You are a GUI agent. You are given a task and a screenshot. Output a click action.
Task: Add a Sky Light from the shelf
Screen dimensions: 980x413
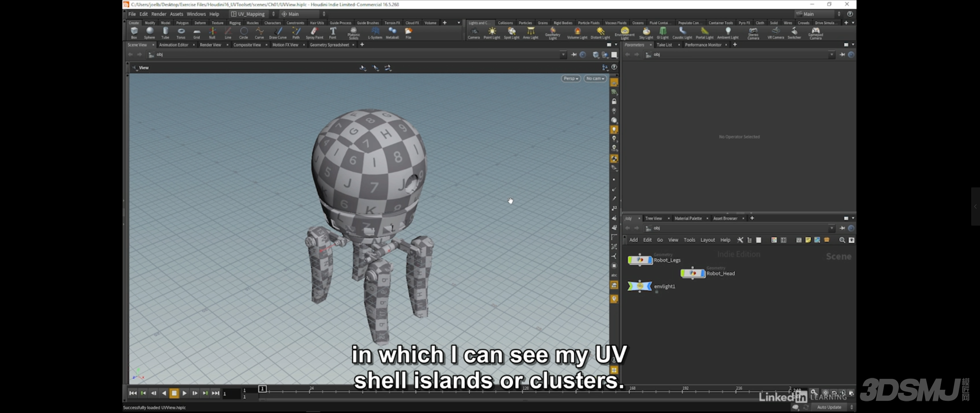[x=646, y=33]
